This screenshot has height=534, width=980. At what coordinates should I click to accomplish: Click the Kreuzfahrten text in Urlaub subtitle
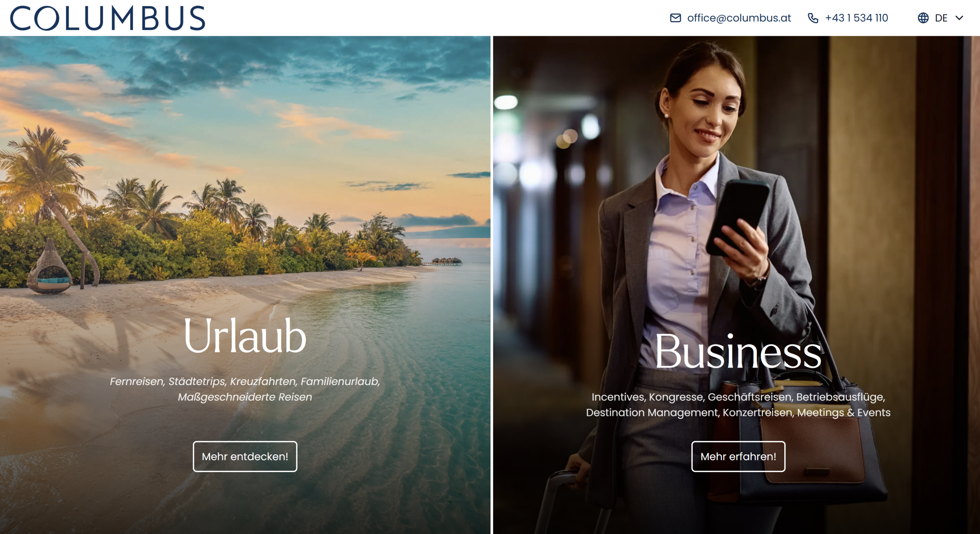[x=263, y=381]
